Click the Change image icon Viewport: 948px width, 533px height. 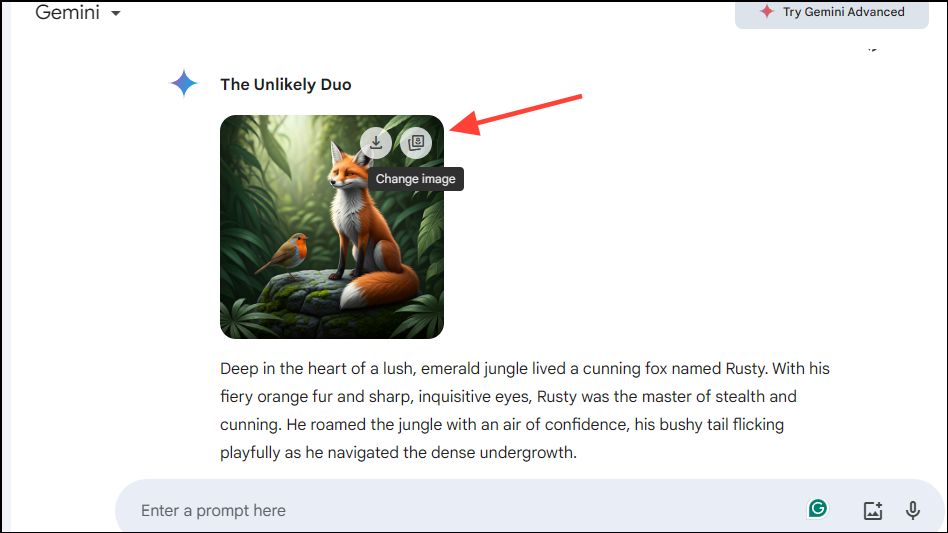coord(416,143)
